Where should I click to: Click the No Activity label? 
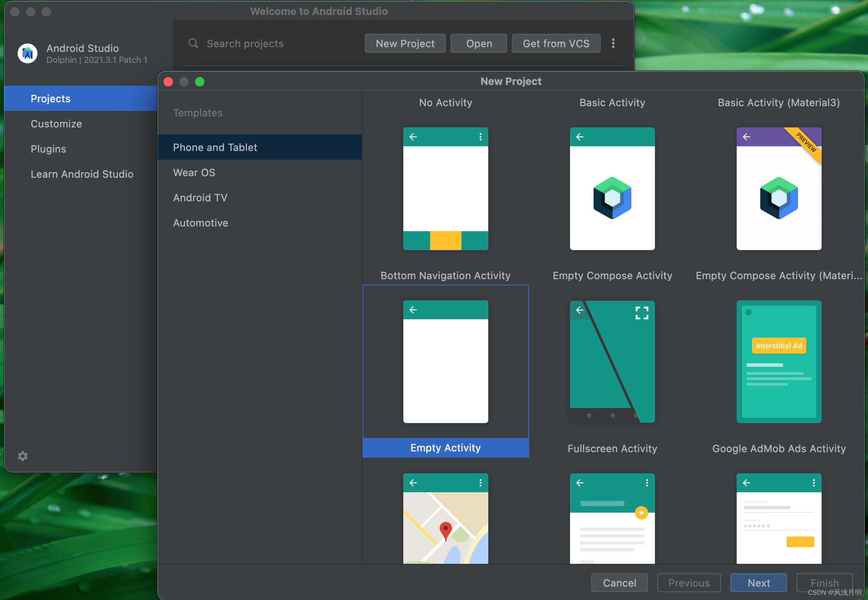(445, 103)
